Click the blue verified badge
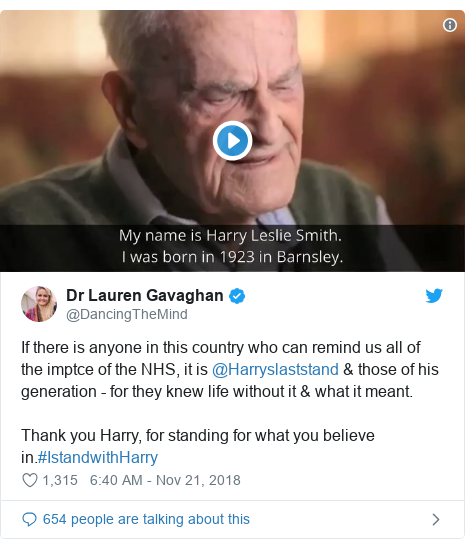This screenshot has width=465, height=549. [x=237, y=296]
